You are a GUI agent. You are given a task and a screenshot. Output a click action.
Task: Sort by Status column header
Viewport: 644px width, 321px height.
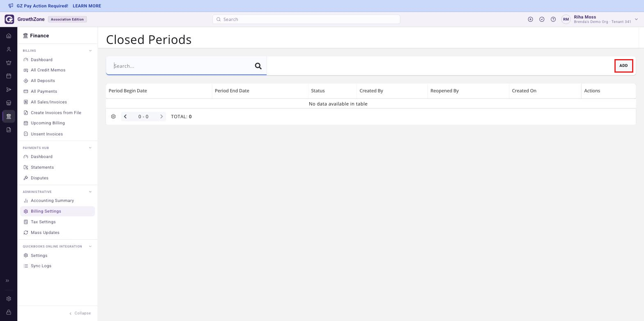[x=332, y=91]
